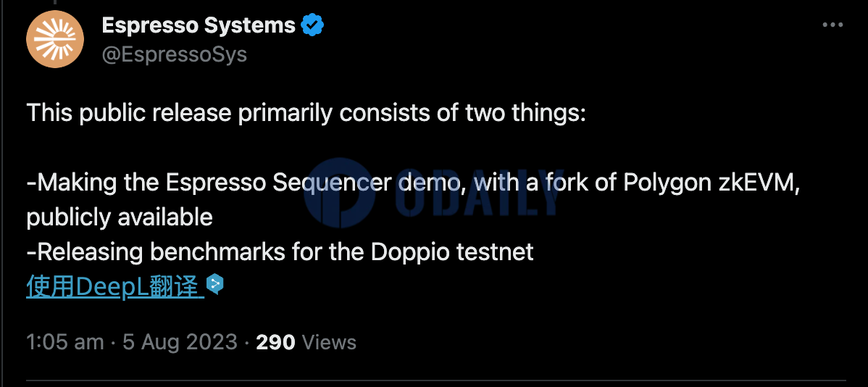Click the publicly available text line
The height and width of the screenshot is (387, 868).
coord(120,217)
